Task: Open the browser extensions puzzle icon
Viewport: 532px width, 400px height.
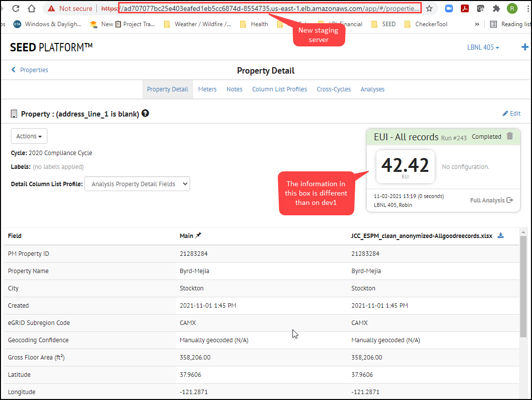Action: [x=496, y=8]
